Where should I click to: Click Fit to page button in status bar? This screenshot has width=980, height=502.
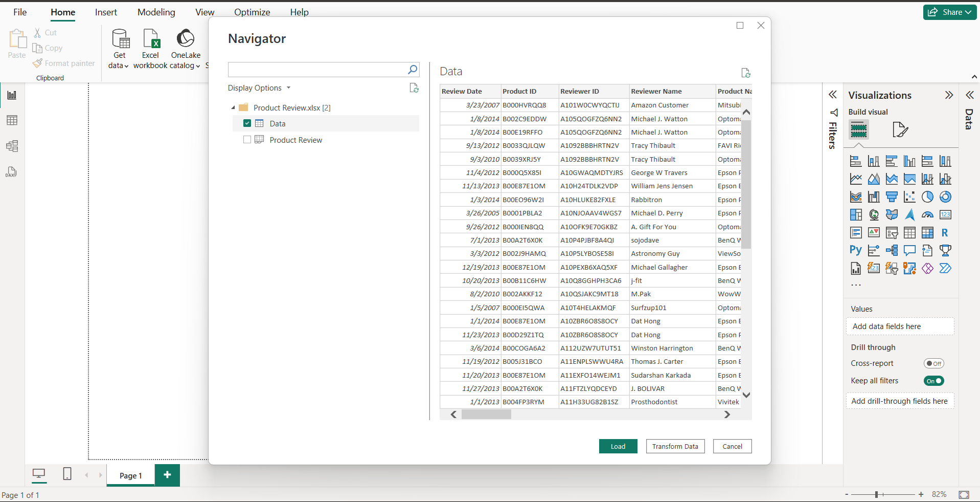pos(964,494)
